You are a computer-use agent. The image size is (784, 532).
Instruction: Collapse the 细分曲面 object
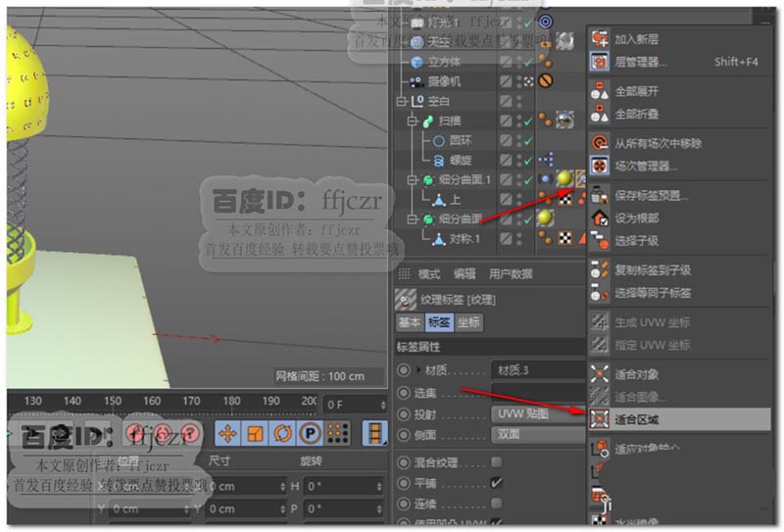[412, 219]
